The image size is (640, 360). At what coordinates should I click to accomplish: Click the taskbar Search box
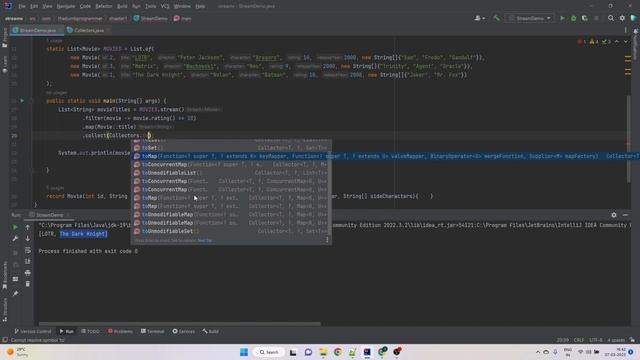pyautogui.click(x=269, y=352)
